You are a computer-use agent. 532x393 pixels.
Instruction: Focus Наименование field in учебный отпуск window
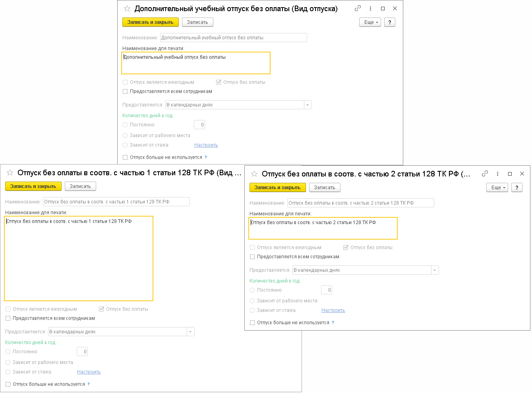234,38
